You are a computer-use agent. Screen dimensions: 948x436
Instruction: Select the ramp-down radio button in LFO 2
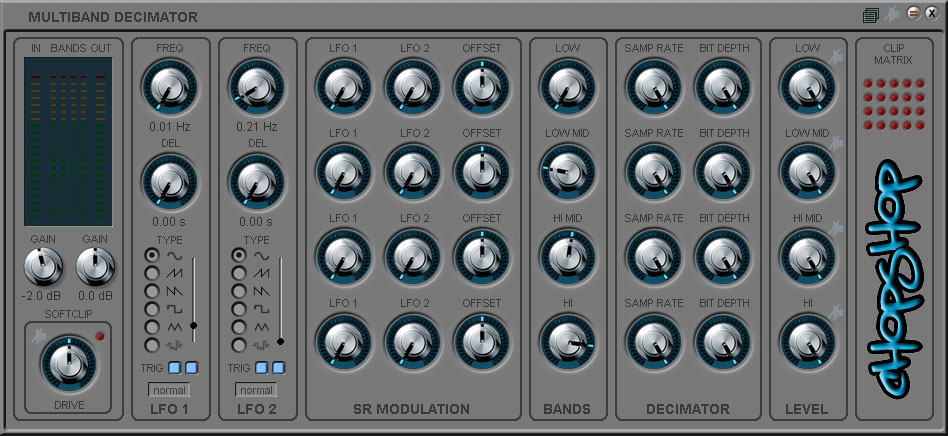(239, 291)
